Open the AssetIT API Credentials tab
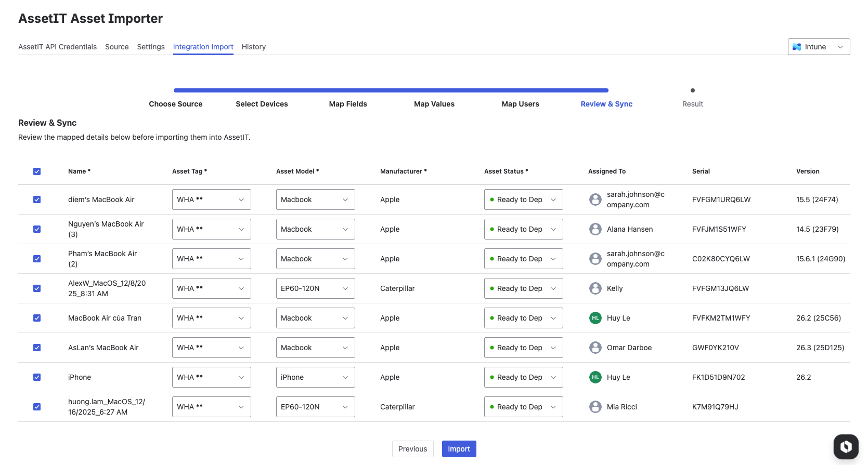This screenshot has width=868, height=465. click(x=57, y=47)
